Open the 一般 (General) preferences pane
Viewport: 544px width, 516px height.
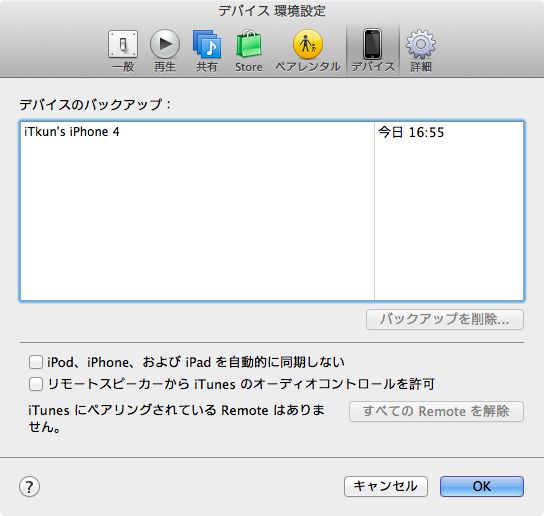[x=123, y=51]
